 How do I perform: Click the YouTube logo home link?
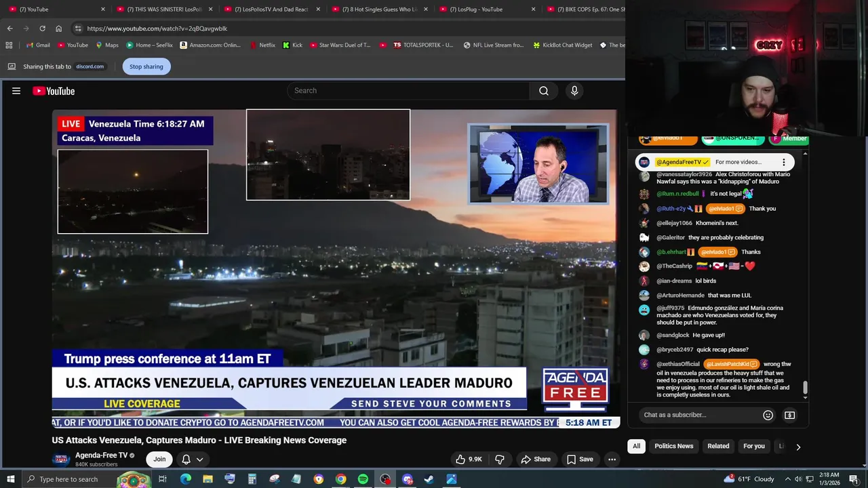(54, 91)
